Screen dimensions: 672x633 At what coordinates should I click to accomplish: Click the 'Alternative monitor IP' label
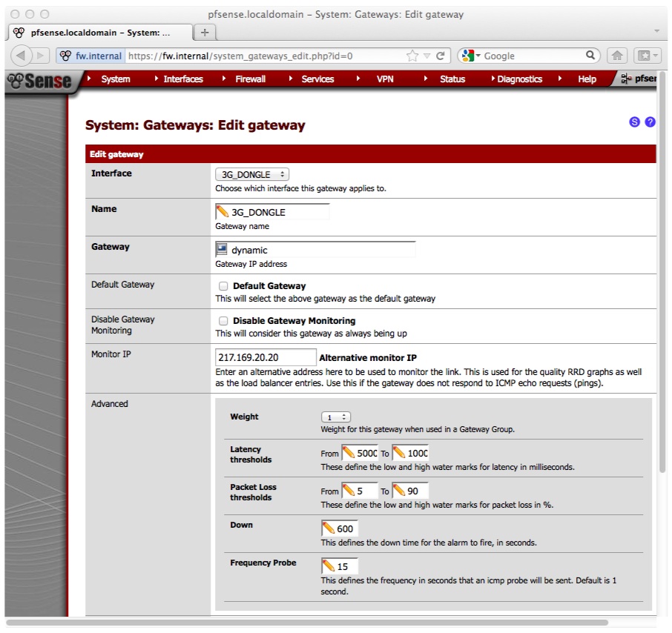pyautogui.click(x=368, y=357)
